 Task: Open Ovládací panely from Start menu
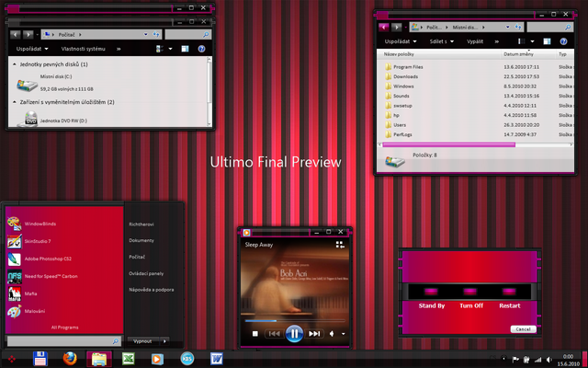148,272
